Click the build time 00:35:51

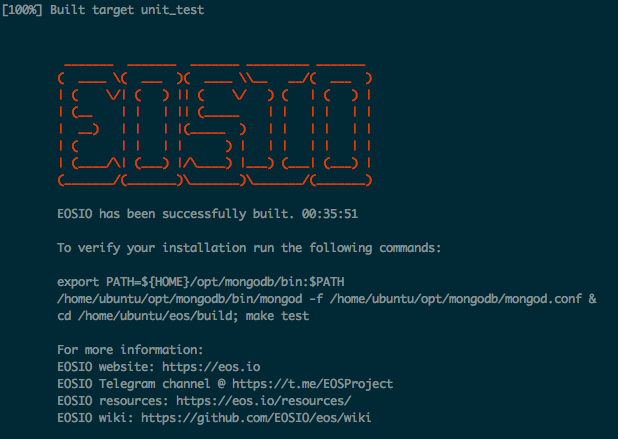(x=330, y=214)
